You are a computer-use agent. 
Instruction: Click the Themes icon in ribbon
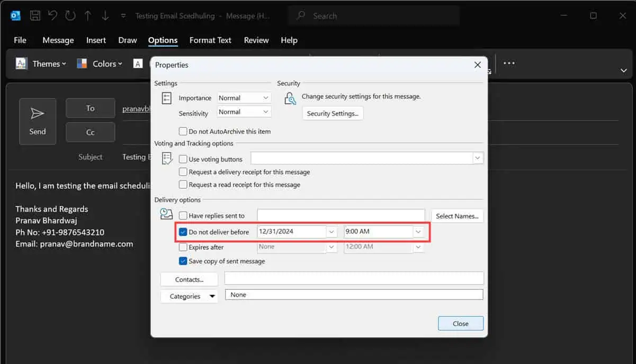coord(21,63)
